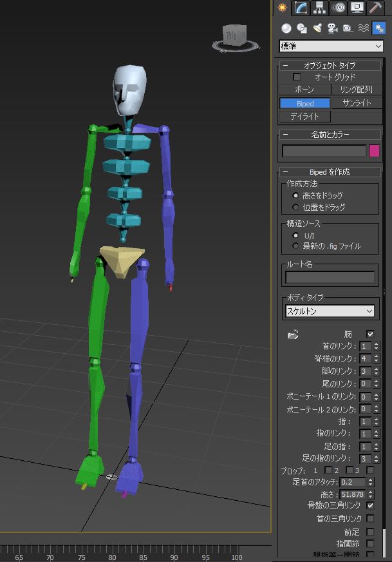Click the load .fig file folder icon
The width and height of the screenshot is (392, 562).
292,334
